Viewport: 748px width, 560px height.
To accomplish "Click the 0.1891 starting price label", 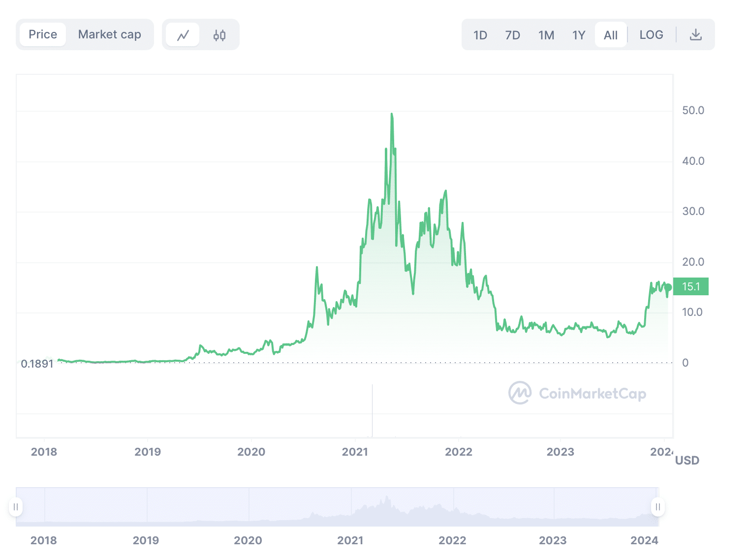I will coord(37,364).
